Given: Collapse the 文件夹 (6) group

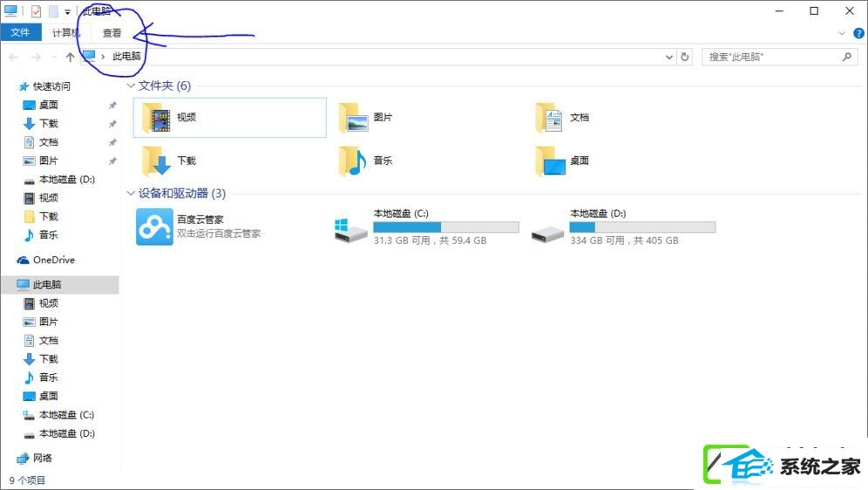Looking at the screenshot, I should tap(131, 85).
